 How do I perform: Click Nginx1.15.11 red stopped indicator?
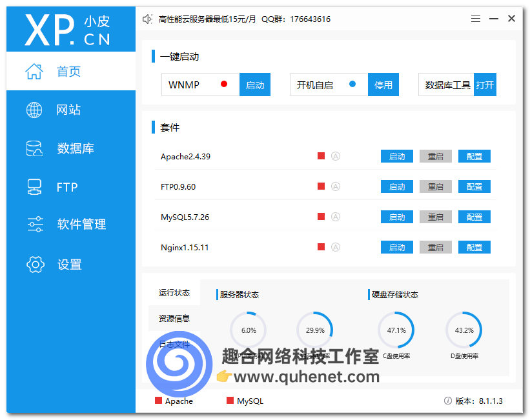click(x=321, y=246)
